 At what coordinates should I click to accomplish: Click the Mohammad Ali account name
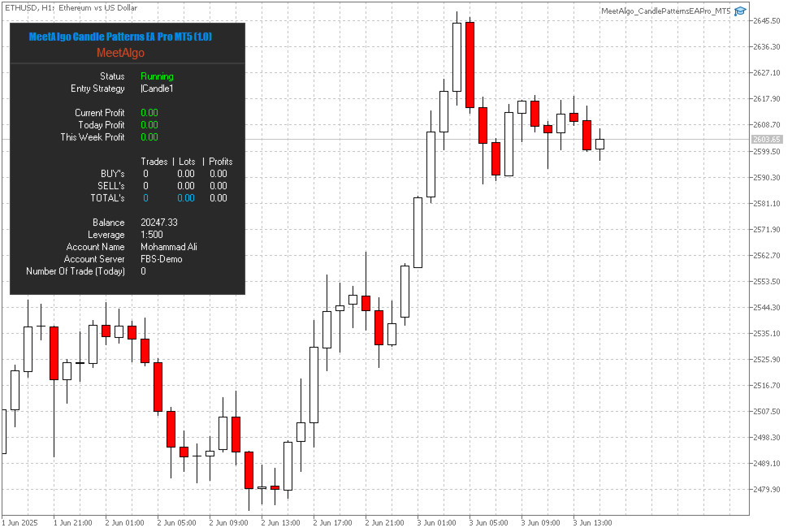169,247
